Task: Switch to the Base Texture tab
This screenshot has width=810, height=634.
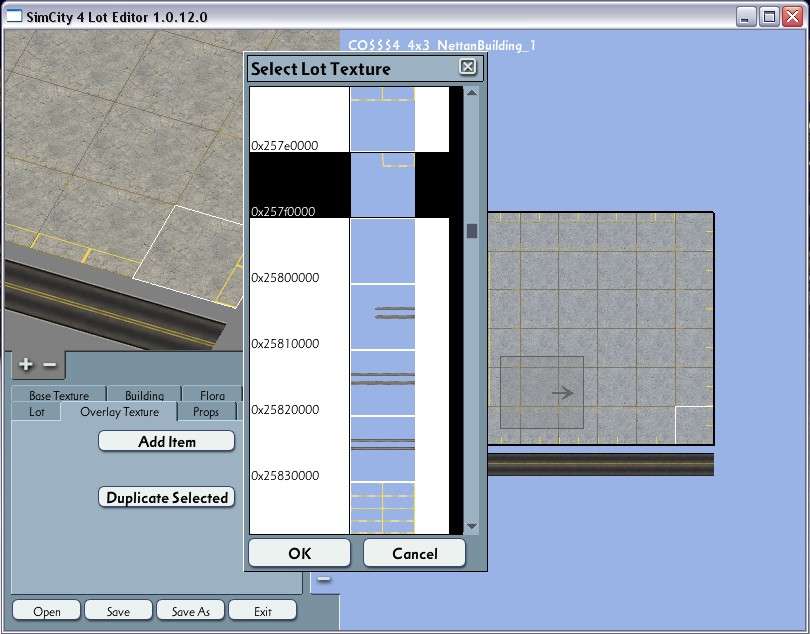Action: pyautogui.click(x=59, y=395)
